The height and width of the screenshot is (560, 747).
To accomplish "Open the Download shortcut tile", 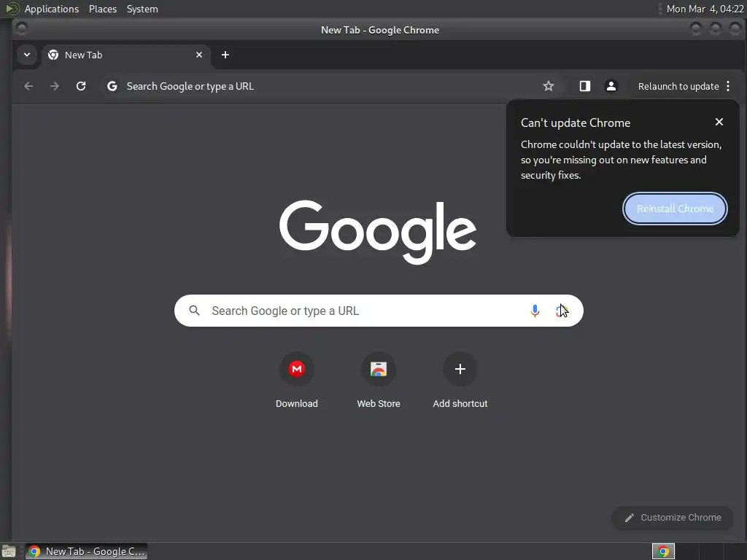I will (296, 381).
